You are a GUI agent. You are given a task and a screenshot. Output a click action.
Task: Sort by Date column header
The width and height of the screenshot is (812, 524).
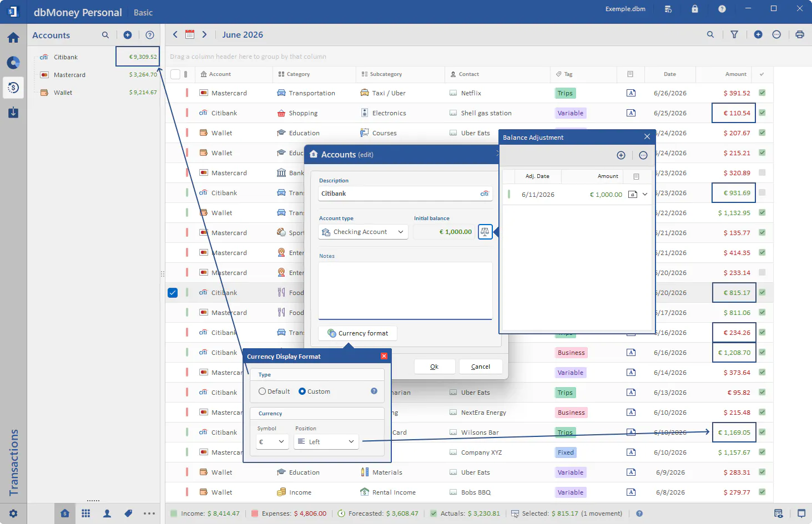point(670,74)
